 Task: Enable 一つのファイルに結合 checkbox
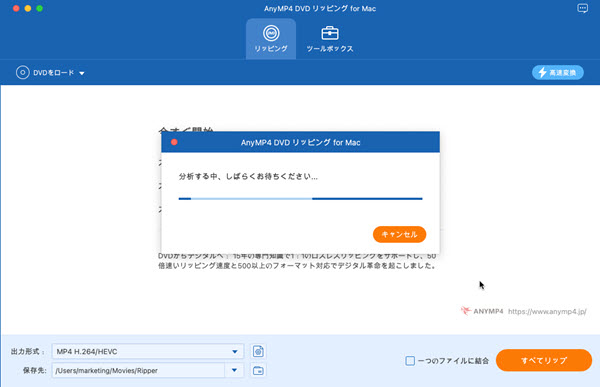click(410, 361)
